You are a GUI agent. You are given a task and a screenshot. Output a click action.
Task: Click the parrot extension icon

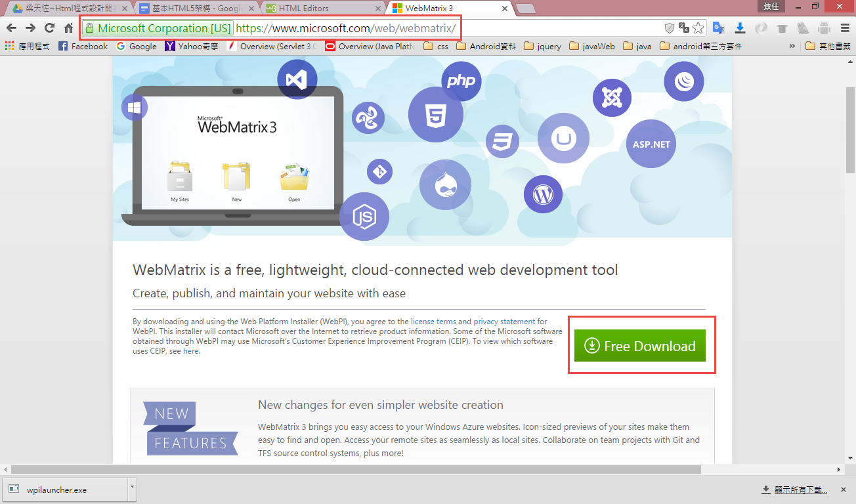(x=803, y=28)
